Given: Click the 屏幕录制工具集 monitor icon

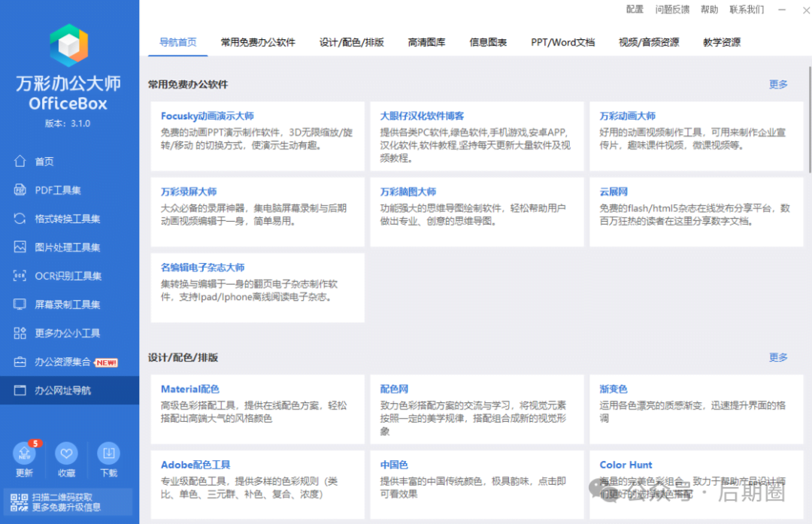Looking at the screenshot, I should click(x=20, y=304).
